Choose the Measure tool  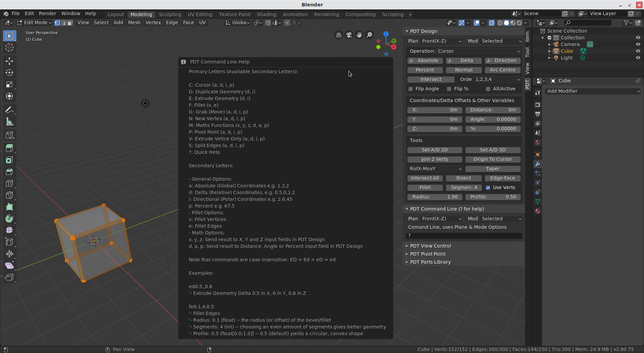(x=9, y=122)
